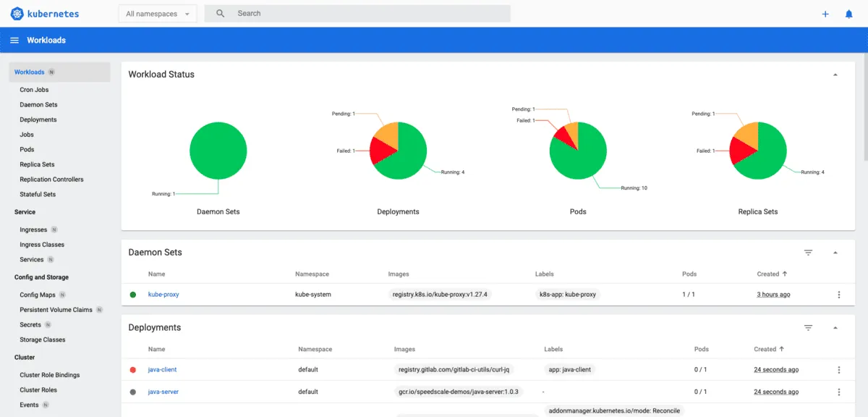868x417 pixels.
Task: Collapse the Workload Status panel
Action: point(835,73)
